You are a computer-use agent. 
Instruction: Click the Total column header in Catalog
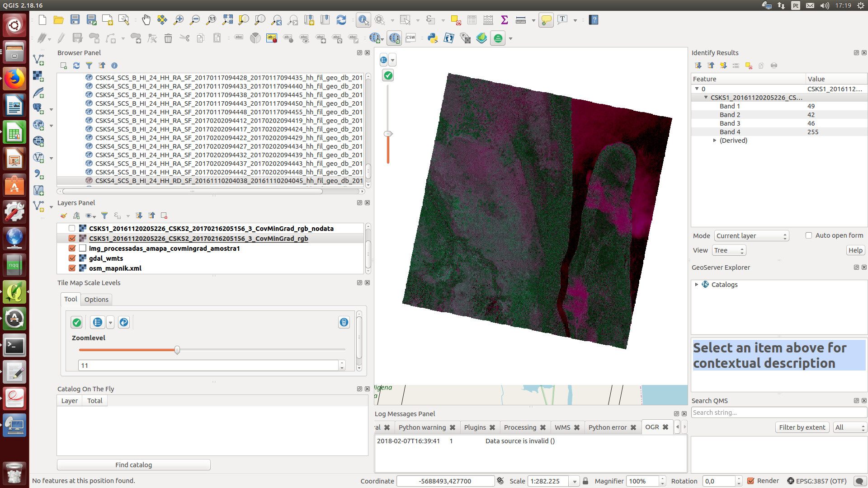(95, 401)
